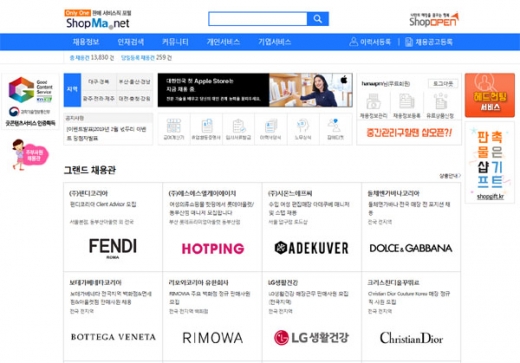Open the shopgift.kr promotional banner

point(490,162)
